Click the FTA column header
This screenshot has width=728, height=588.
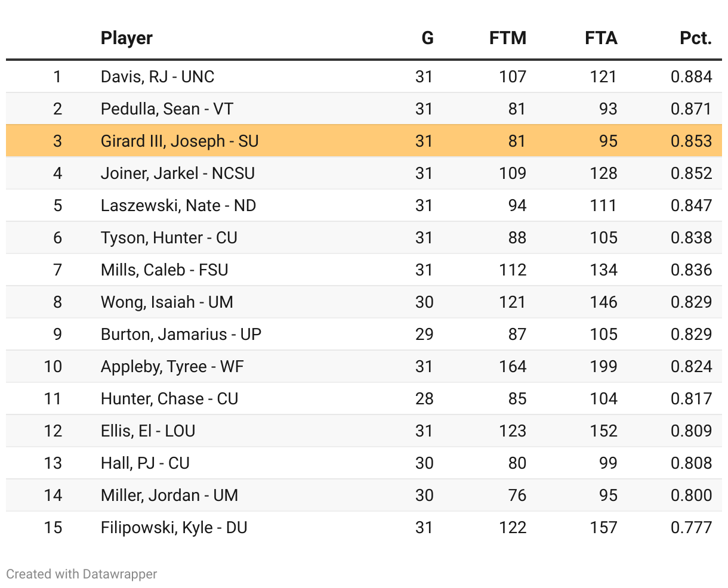click(x=600, y=38)
